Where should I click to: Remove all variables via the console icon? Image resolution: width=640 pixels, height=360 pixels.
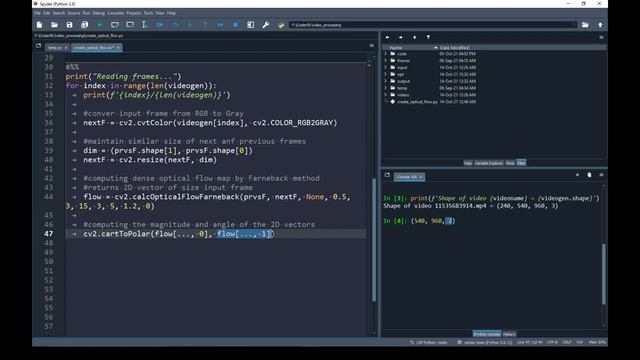pyautogui.click(x=589, y=175)
